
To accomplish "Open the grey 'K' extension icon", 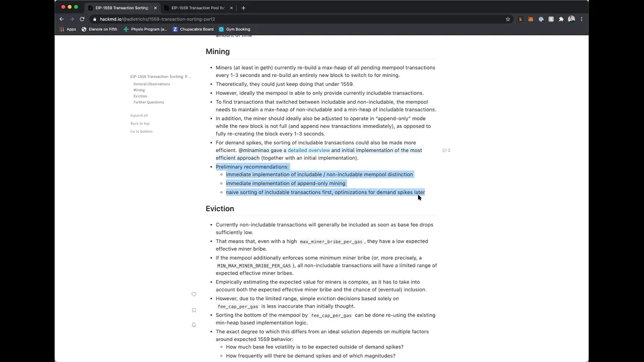I will [551, 19].
